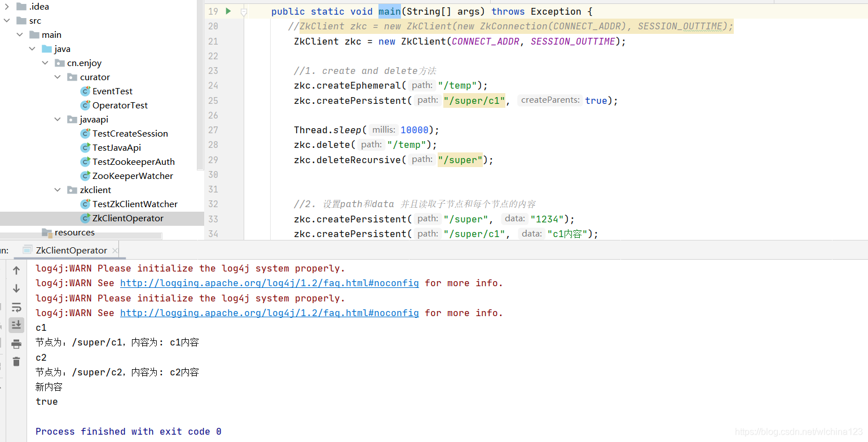Click comment '//1. create and delete方法'
The image size is (868, 442).
[x=365, y=71]
